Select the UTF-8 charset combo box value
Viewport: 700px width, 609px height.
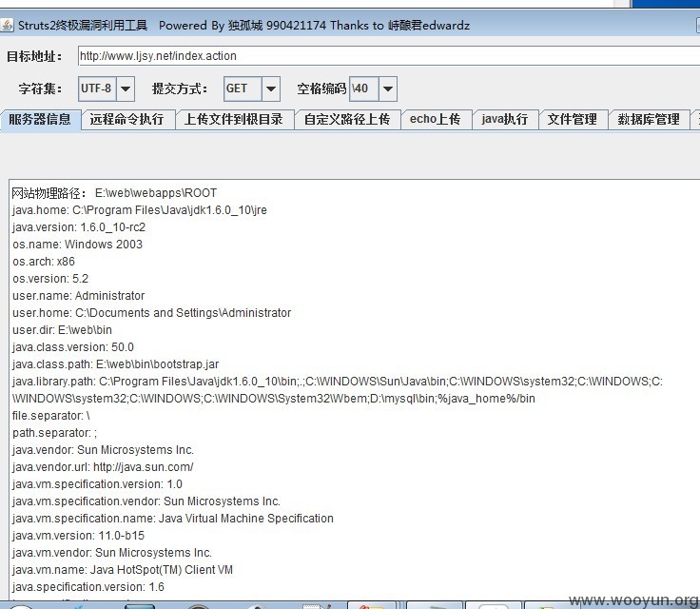click(98, 88)
